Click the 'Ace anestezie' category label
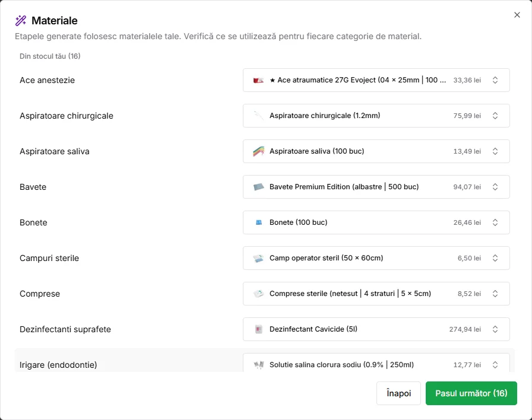The height and width of the screenshot is (420, 532). [x=47, y=80]
